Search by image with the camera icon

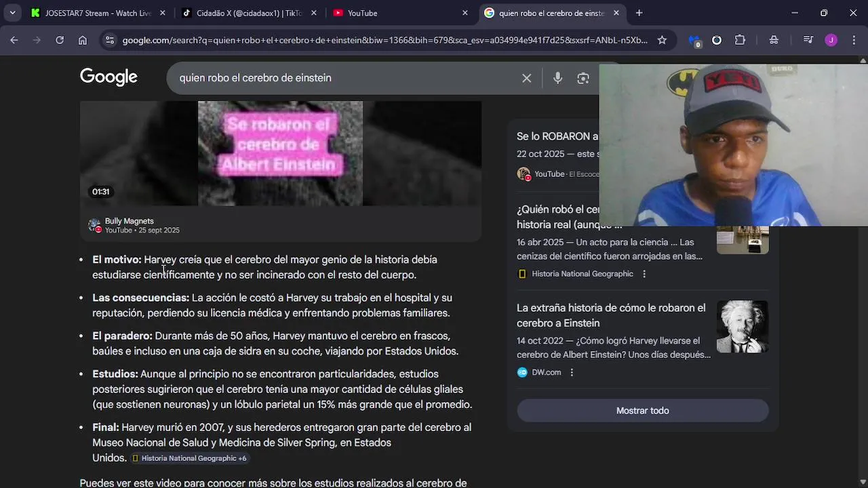[583, 78]
